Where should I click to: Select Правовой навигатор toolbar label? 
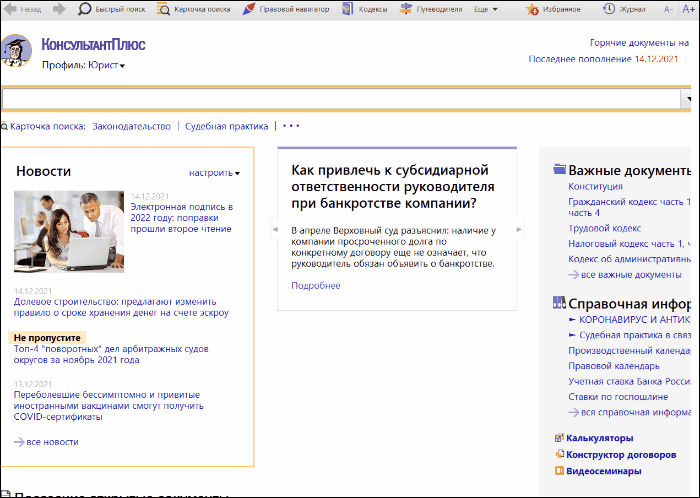coord(294,9)
